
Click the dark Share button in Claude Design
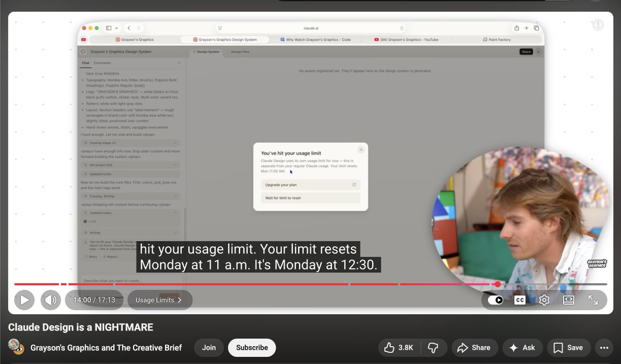pyautogui.click(x=526, y=52)
